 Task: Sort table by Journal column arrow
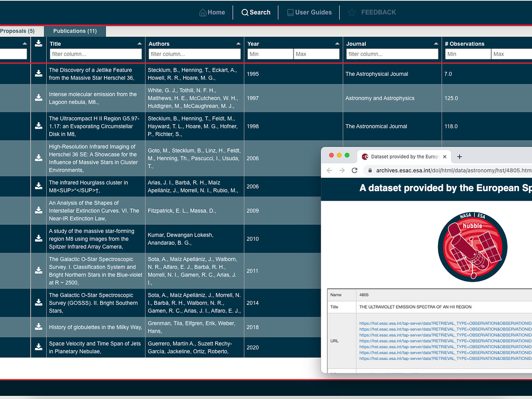pos(436,44)
